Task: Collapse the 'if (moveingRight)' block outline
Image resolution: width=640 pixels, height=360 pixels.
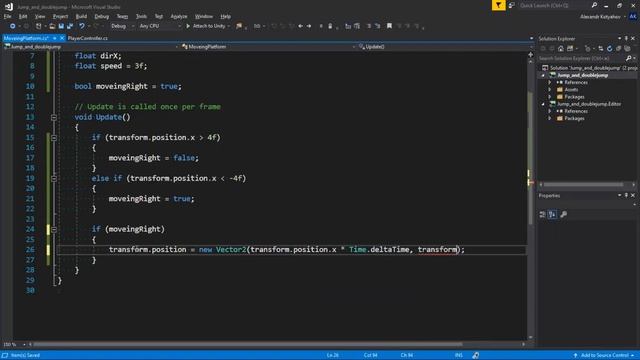Action: 54,230
